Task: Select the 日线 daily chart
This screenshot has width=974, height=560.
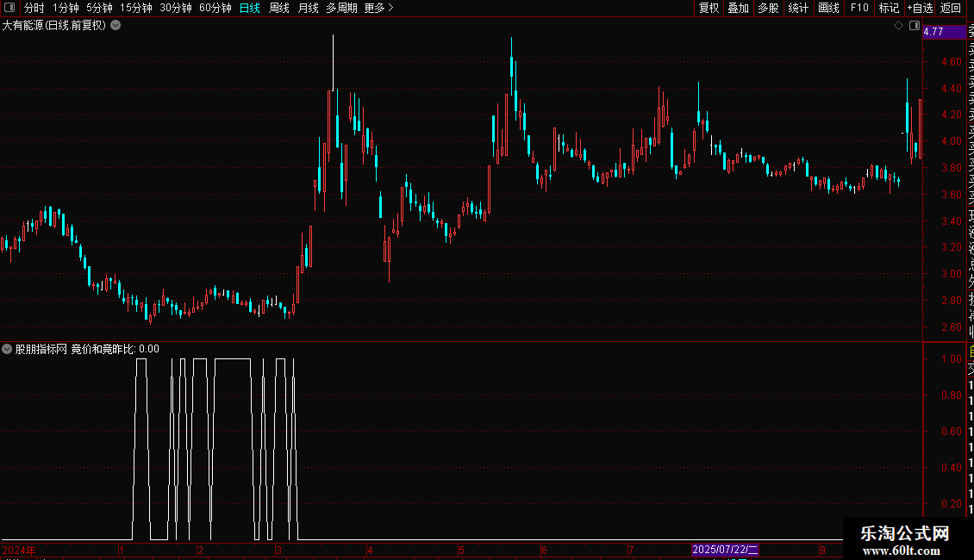Action: [x=250, y=8]
